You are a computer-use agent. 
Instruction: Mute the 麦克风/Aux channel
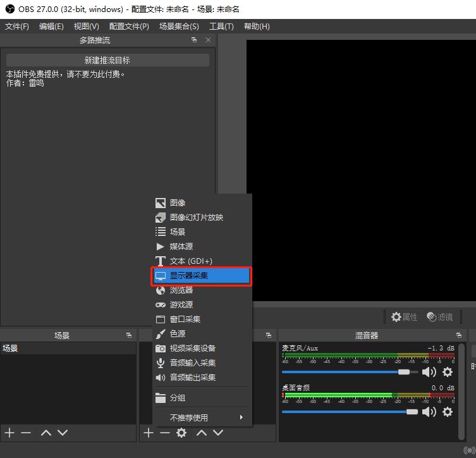click(x=429, y=372)
